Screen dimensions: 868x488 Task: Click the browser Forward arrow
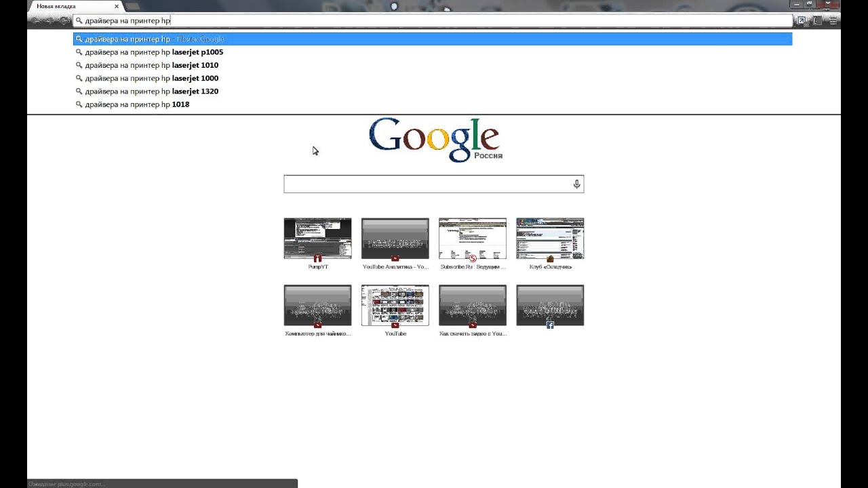click(x=50, y=21)
